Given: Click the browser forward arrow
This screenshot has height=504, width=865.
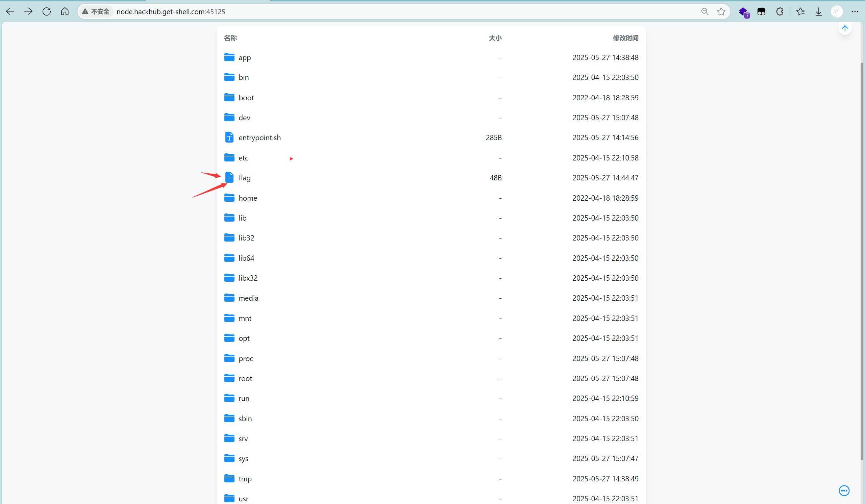Looking at the screenshot, I should [28, 11].
